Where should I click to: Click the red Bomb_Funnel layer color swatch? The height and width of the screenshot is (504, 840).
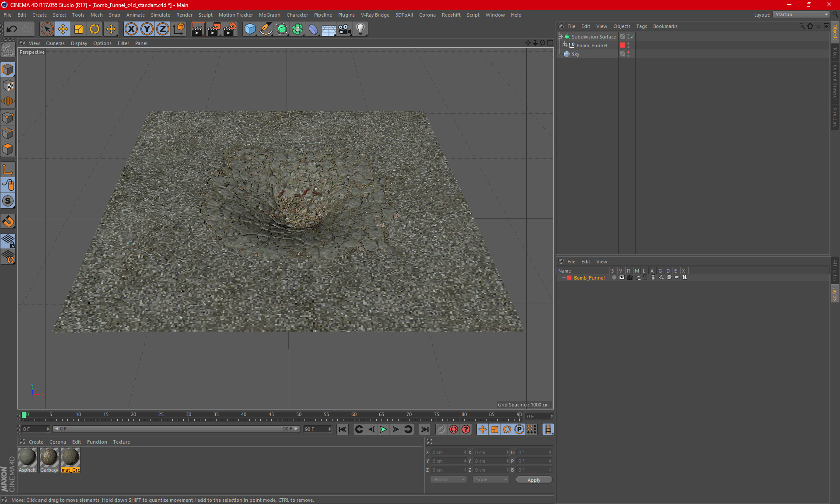(569, 278)
